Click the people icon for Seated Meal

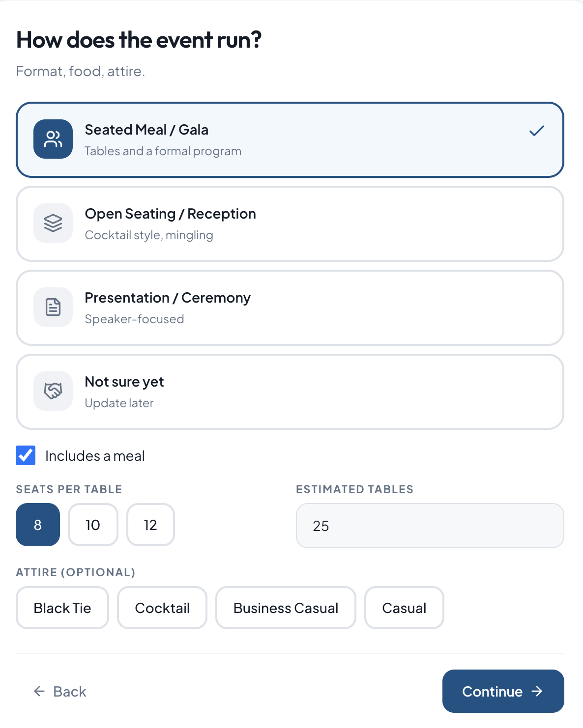53,139
